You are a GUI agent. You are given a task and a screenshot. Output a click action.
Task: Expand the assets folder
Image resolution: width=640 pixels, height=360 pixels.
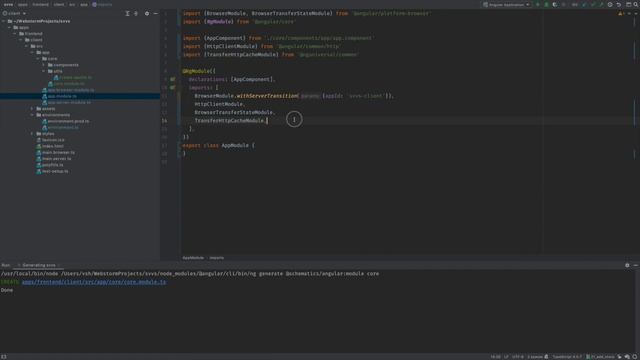pyautogui.click(x=33, y=109)
